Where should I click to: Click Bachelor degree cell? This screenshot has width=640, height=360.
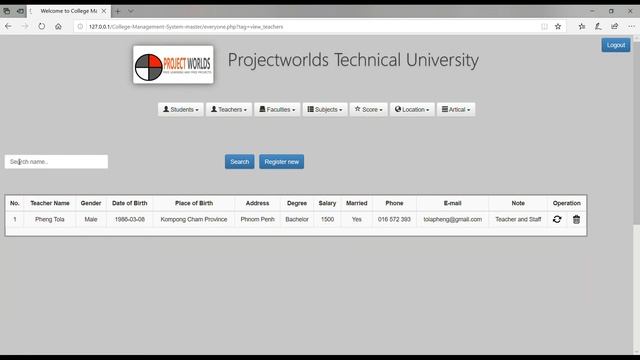coord(297,219)
